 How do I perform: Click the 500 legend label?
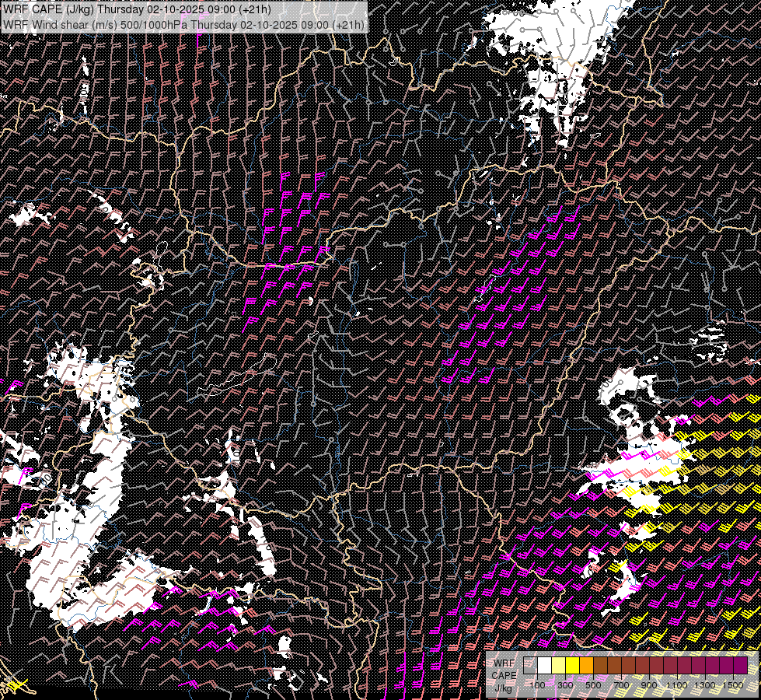(x=593, y=685)
